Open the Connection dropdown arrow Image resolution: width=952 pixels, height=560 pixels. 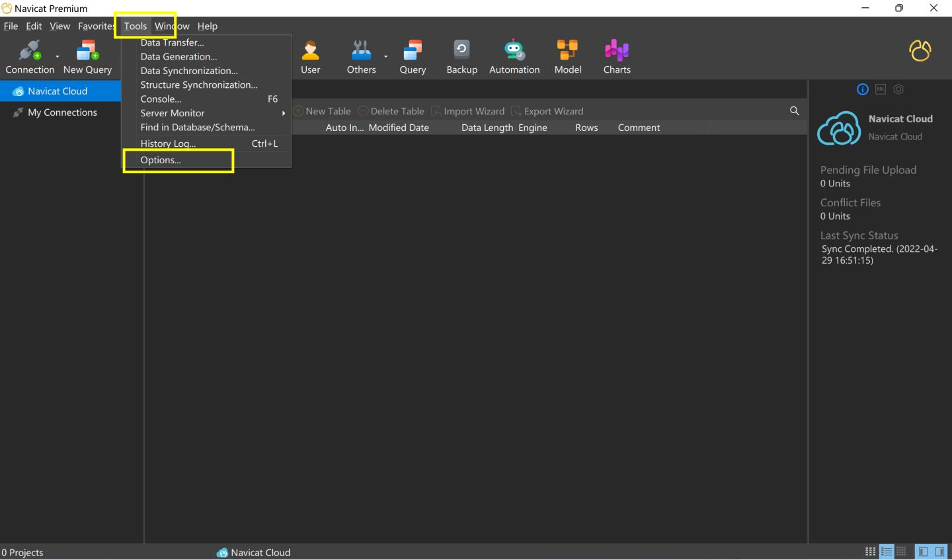pyautogui.click(x=58, y=57)
